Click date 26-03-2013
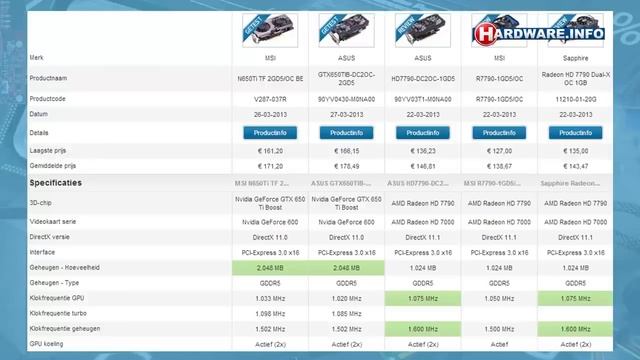Viewport: 640px width, 360px height. [270, 115]
